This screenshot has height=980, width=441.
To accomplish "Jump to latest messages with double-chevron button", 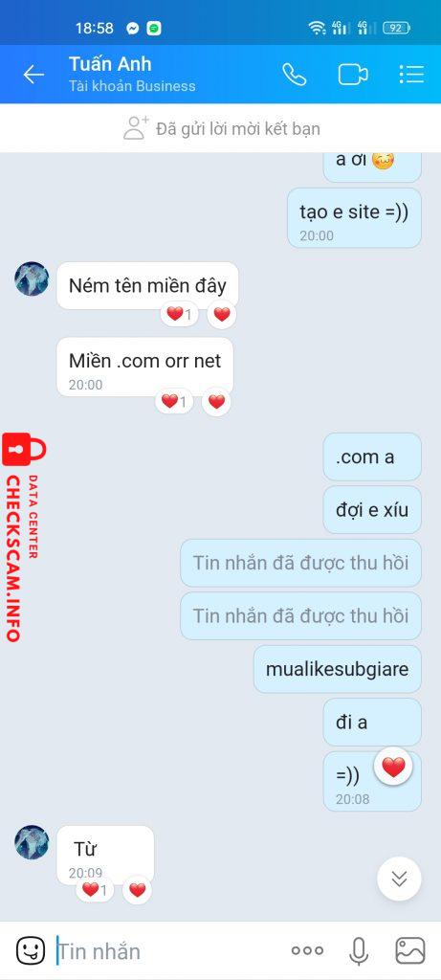I will [399, 879].
